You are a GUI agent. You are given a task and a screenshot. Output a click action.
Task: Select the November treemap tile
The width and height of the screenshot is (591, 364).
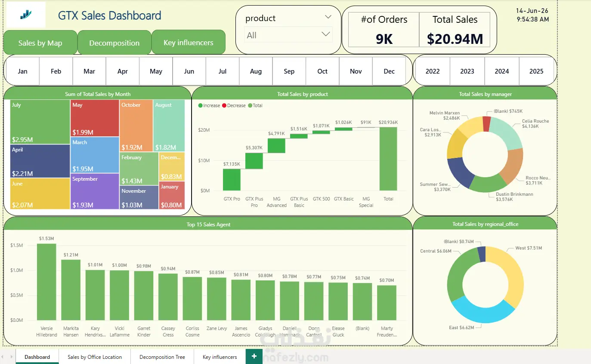(x=139, y=198)
